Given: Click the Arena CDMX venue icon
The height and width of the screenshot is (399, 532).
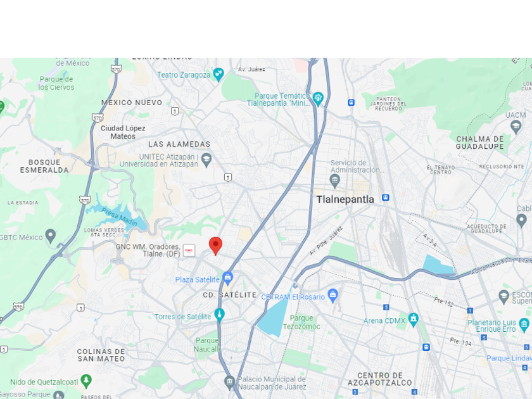Looking at the screenshot, I should [x=413, y=320].
